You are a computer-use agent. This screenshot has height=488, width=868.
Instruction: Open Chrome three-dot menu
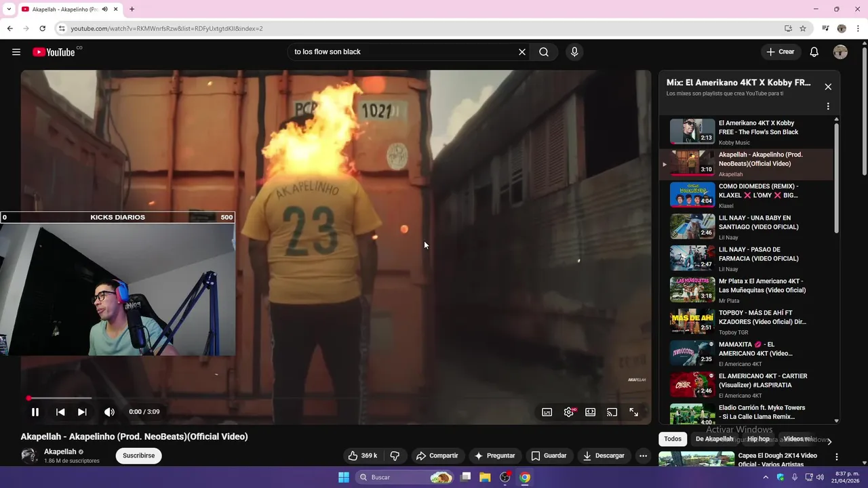coord(857,28)
